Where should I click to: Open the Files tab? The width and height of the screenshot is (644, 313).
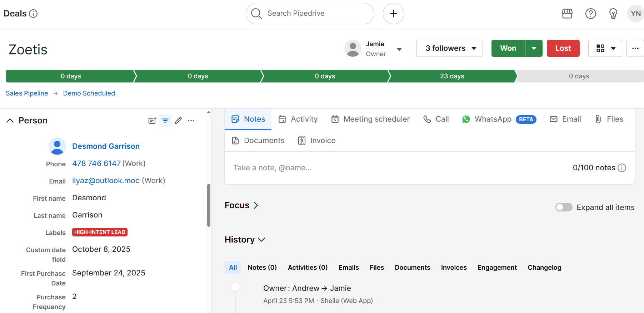pyautogui.click(x=609, y=119)
